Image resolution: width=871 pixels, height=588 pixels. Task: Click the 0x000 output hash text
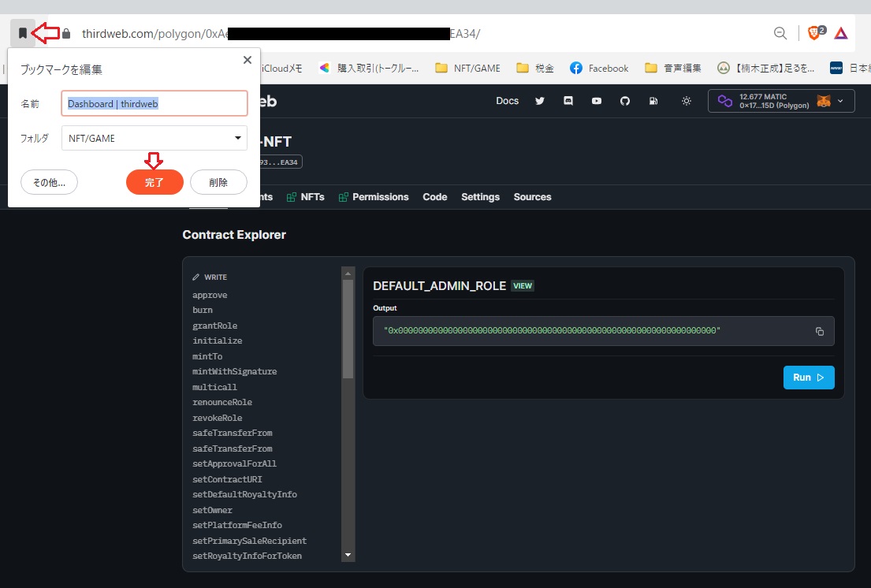click(x=552, y=330)
